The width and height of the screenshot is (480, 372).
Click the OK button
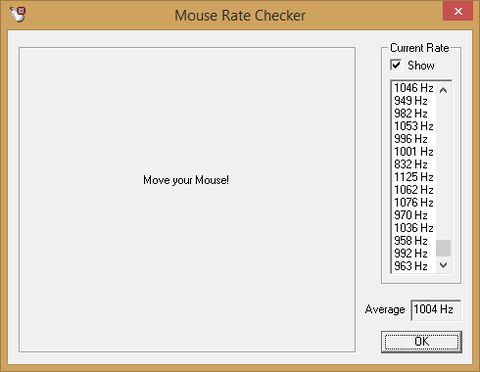(x=422, y=342)
